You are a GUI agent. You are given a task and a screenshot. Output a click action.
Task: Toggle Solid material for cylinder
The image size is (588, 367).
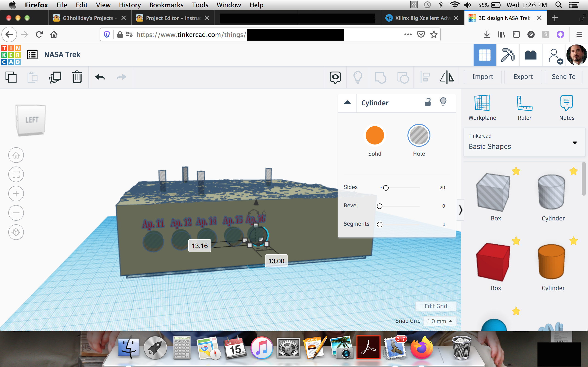click(x=375, y=135)
